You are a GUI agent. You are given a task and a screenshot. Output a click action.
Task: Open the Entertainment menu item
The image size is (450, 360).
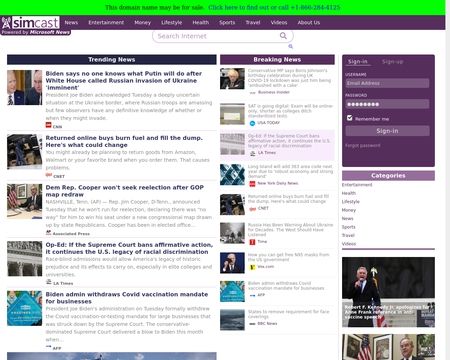(106, 23)
